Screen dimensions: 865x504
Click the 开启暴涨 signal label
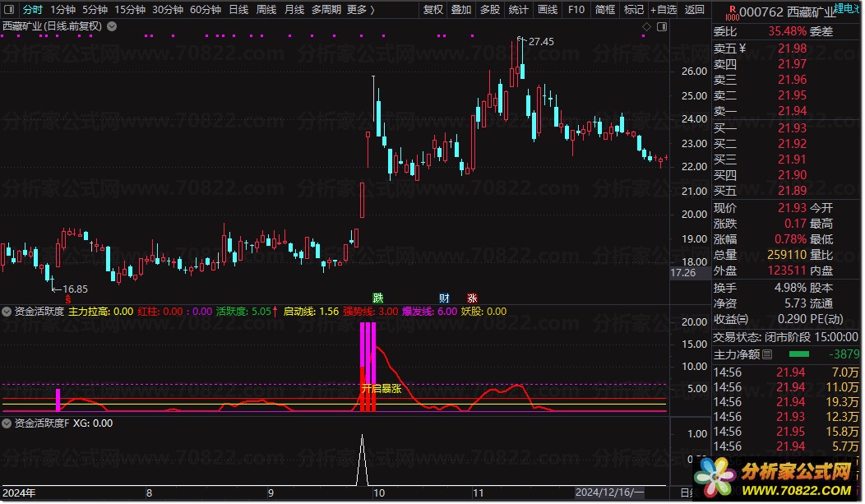[382, 389]
